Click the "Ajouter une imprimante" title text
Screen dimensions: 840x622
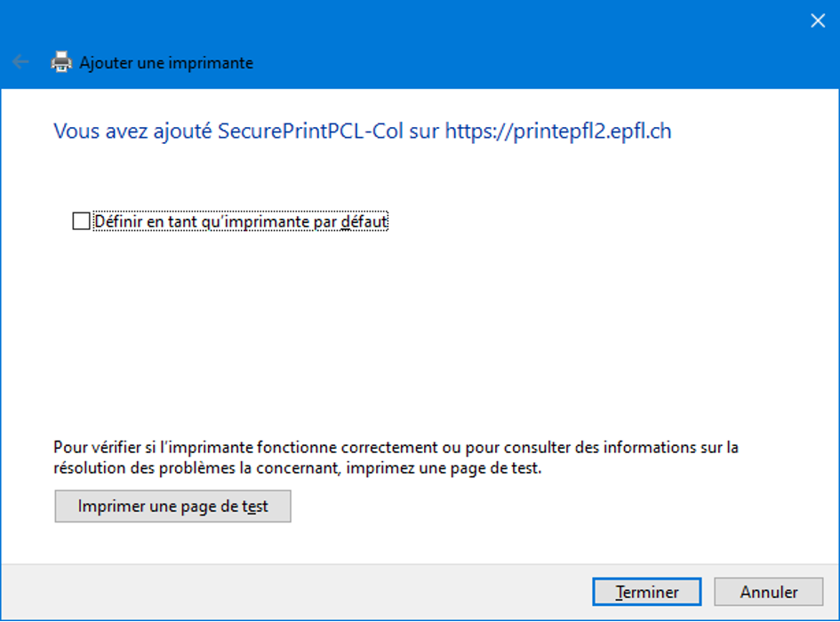tap(166, 63)
